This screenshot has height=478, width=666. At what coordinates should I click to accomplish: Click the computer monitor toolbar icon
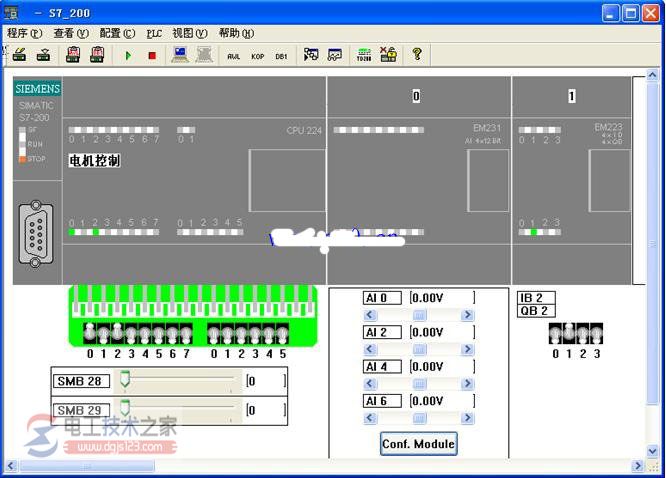pos(181,55)
